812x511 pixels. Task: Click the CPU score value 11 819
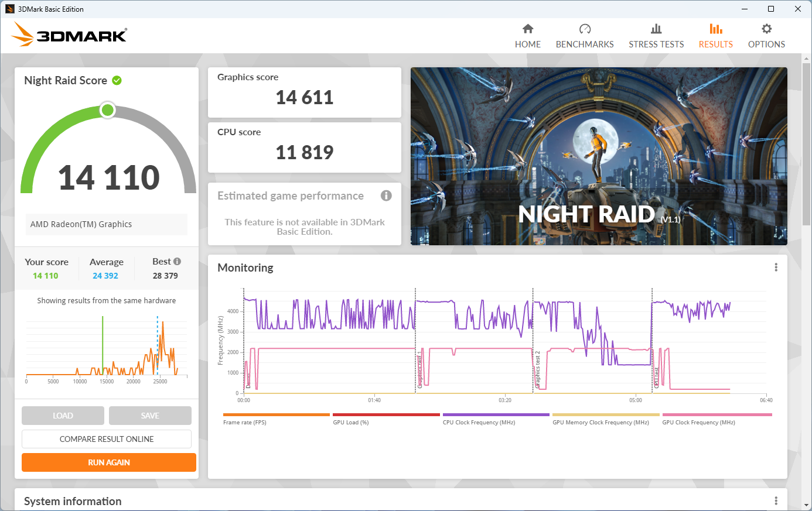(x=305, y=152)
